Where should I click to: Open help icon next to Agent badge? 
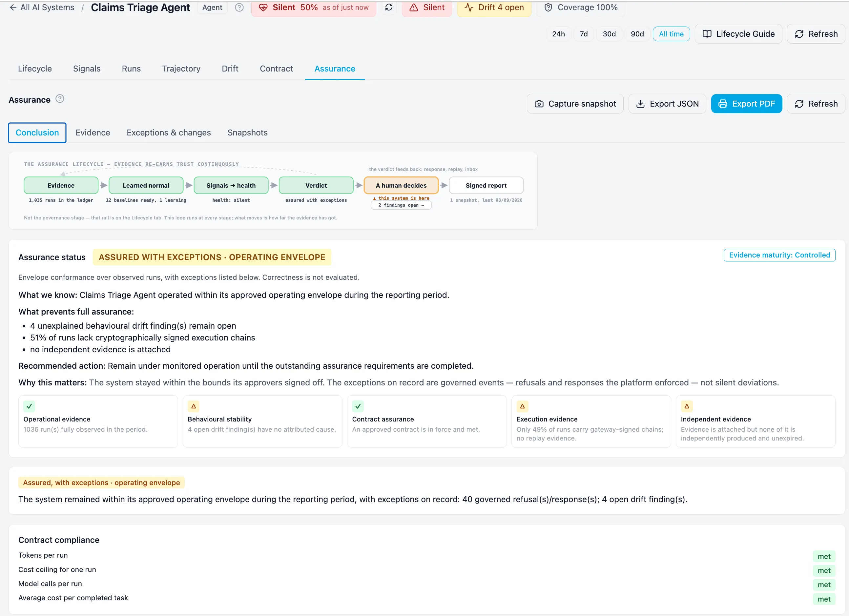(x=239, y=8)
